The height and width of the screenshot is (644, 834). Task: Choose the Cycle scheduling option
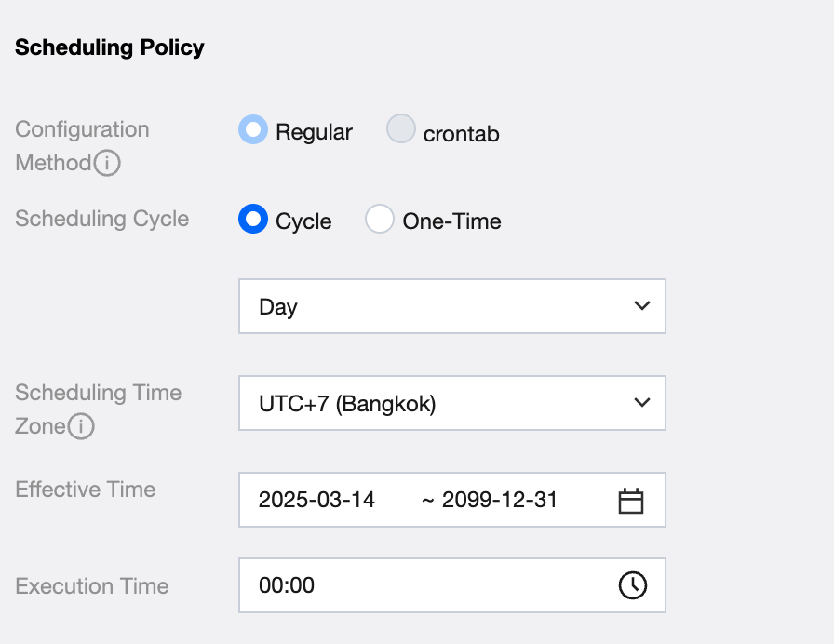pos(253,220)
